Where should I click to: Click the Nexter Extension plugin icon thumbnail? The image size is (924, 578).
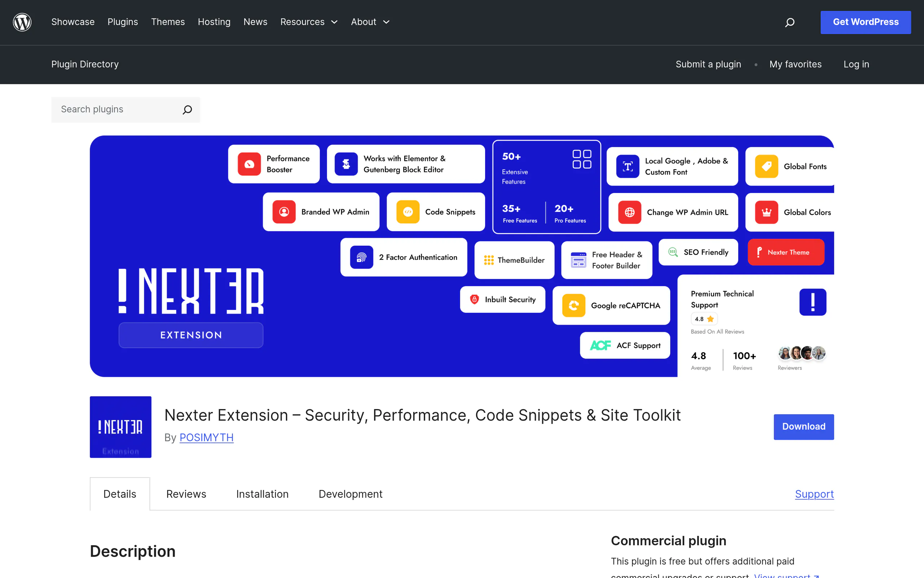(121, 427)
